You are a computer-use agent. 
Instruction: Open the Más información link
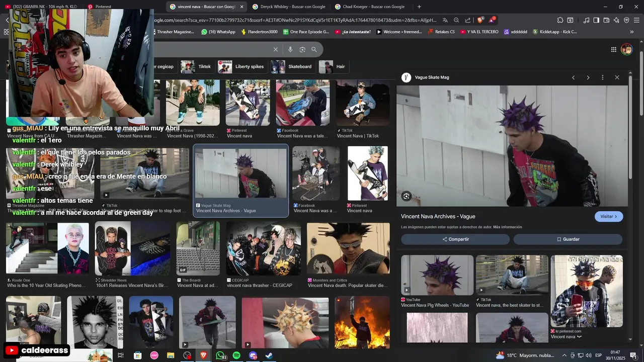(x=507, y=227)
